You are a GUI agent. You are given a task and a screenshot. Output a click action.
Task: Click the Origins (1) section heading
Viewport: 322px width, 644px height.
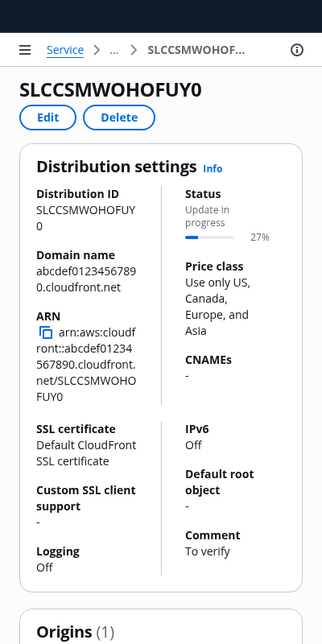pyautogui.click(x=75, y=632)
